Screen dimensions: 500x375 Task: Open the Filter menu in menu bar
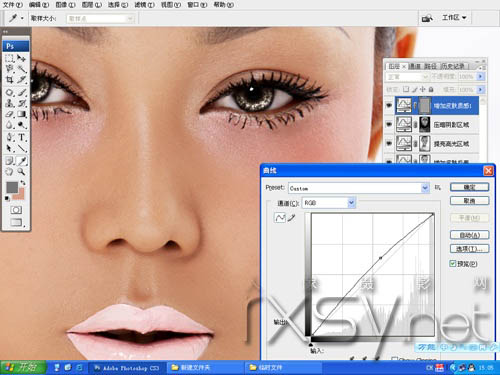(144, 5)
